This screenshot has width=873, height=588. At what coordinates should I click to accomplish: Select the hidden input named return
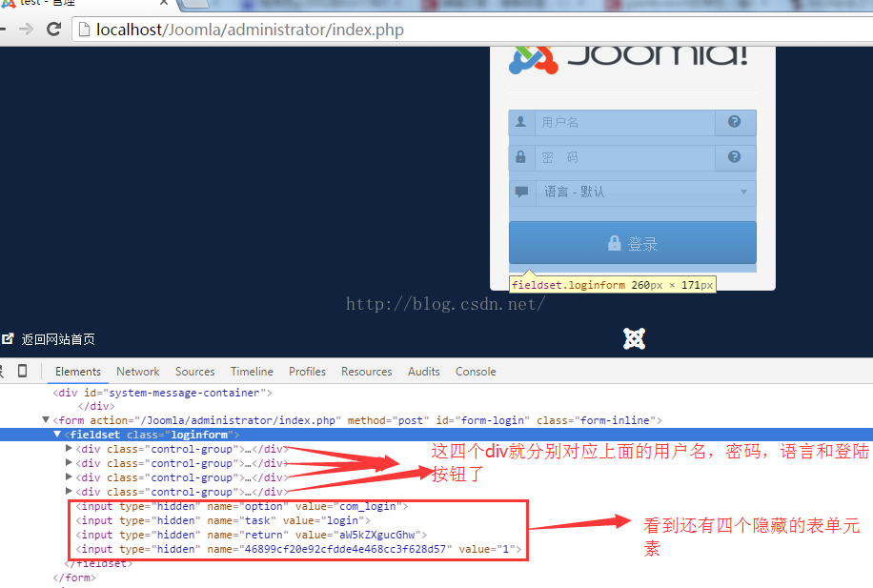tap(251, 535)
